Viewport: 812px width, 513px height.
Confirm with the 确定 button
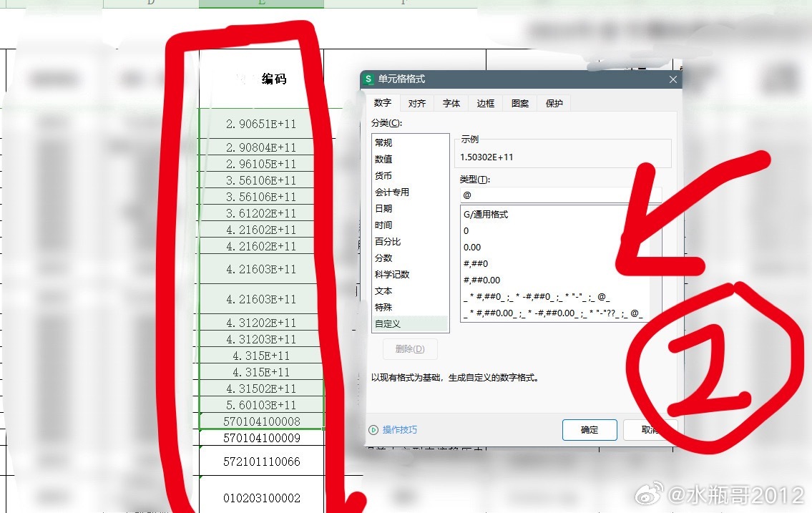tap(590, 430)
